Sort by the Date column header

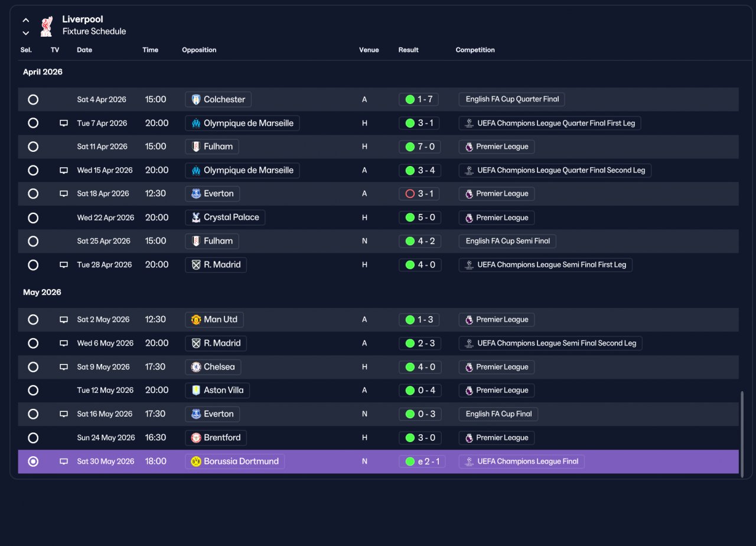(x=84, y=50)
